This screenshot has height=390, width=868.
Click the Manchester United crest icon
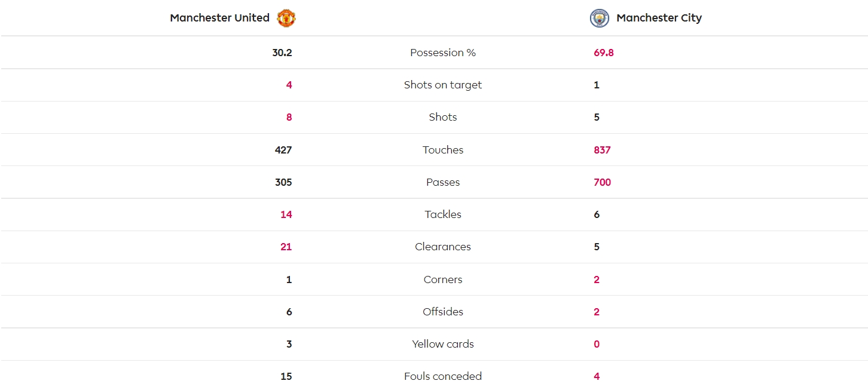[286, 18]
